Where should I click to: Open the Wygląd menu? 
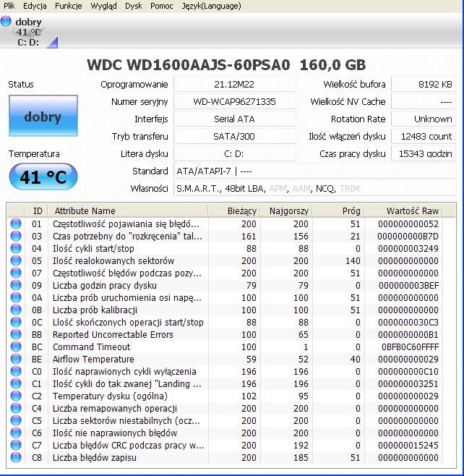(x=103, y=6)
